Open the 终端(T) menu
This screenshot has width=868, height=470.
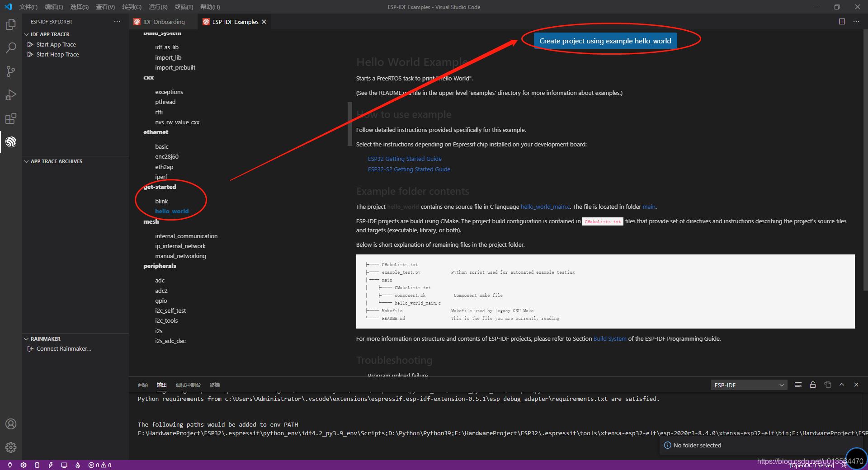click(x=184, y=7)
